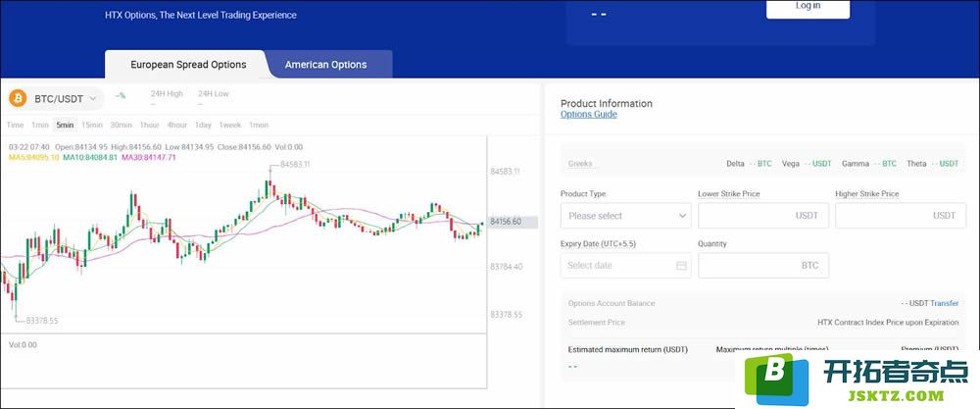Select the 1min chart interval

click(x=40, y=126)
